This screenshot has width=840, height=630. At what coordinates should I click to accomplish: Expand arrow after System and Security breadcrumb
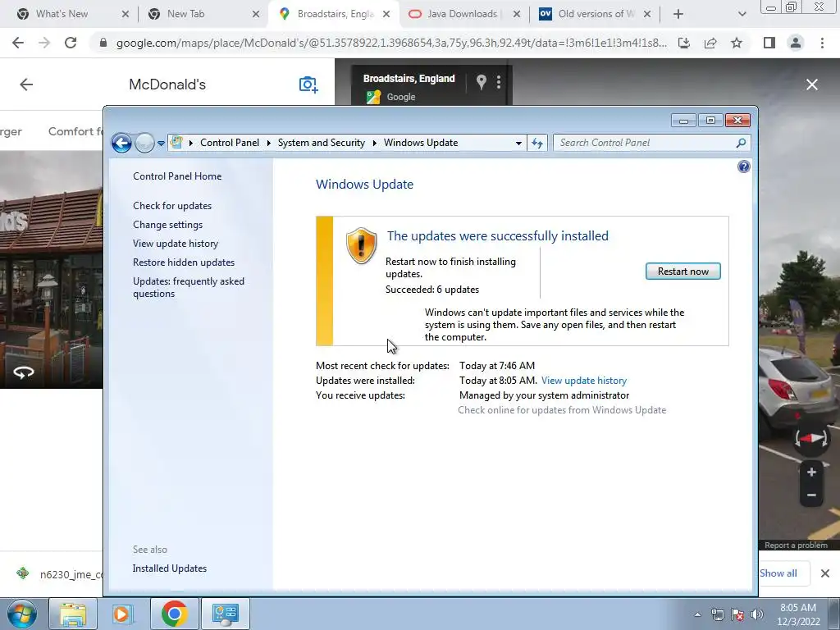tap(374, 143)
